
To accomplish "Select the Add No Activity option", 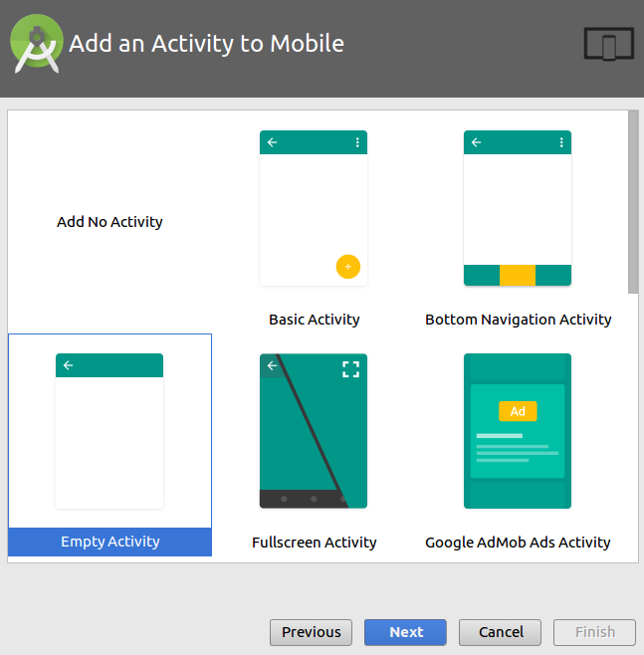I will [x=109, y=222].
